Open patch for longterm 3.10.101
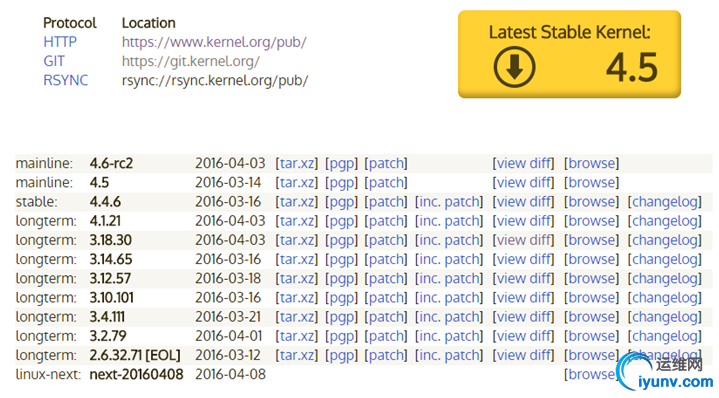Image resolution: width=719 pixels, height=398 pixels. [x=386, y=298]
